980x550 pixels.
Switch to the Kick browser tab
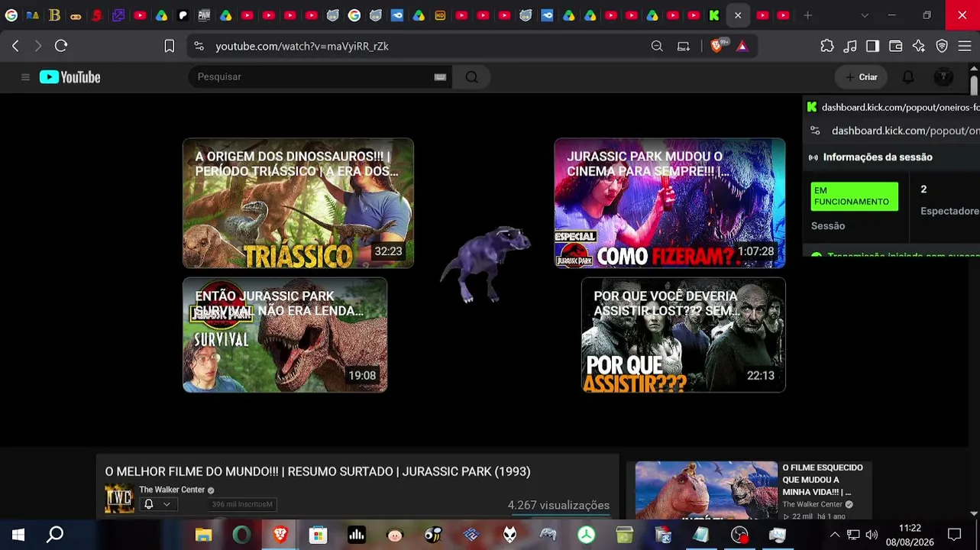714,15
